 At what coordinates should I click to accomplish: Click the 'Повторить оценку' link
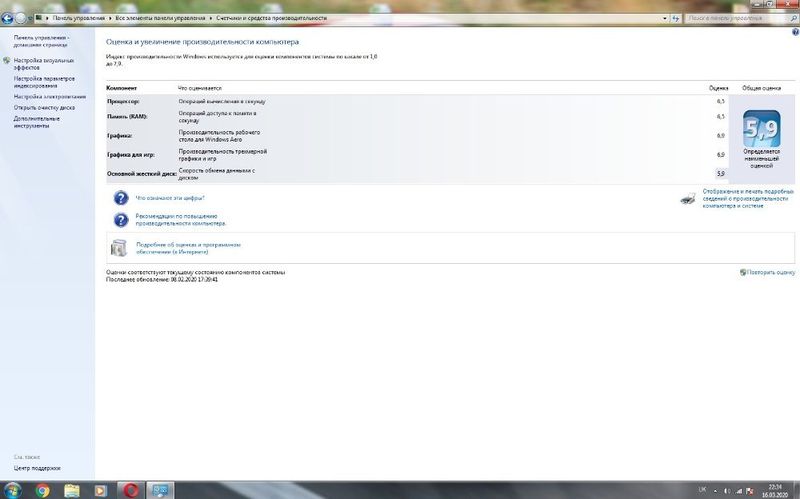pos(771,272)
